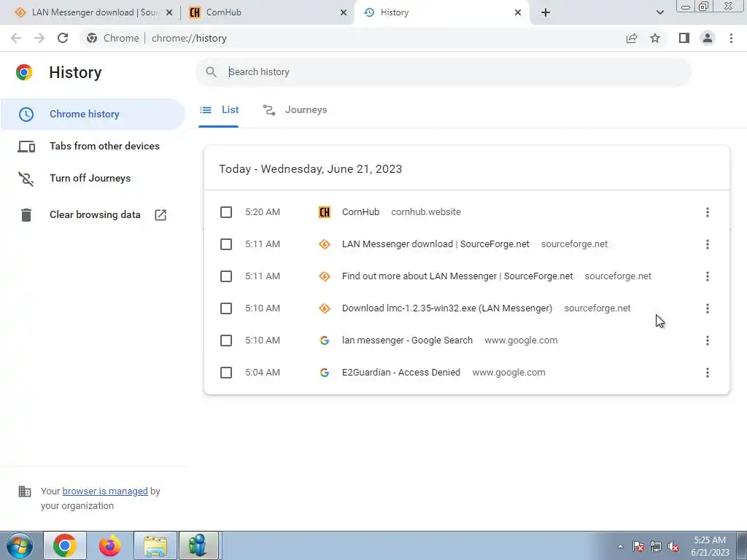Open Chrome's three-dot main menu
The width and height of the screenshot is (747, 560).
(731, 38)
